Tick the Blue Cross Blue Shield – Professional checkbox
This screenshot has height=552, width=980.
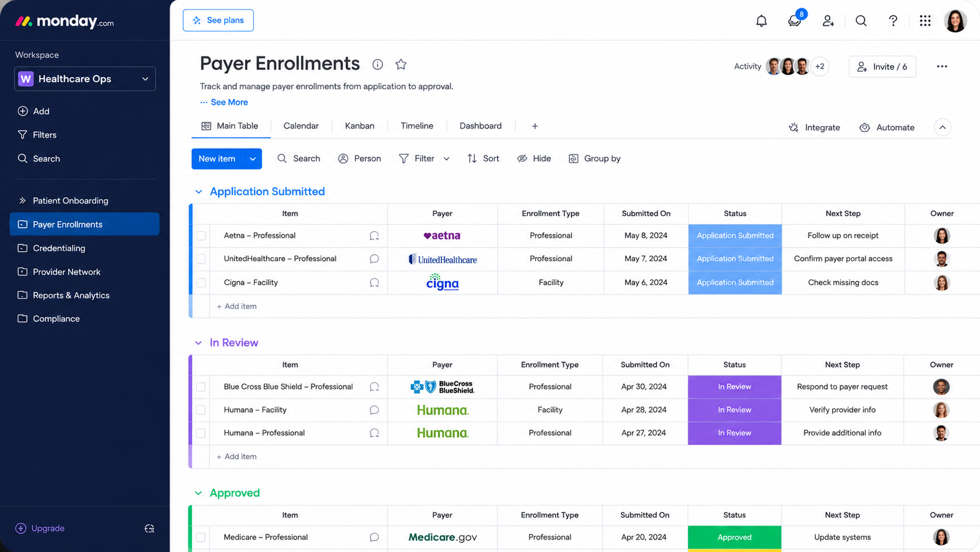pos(200,387)
